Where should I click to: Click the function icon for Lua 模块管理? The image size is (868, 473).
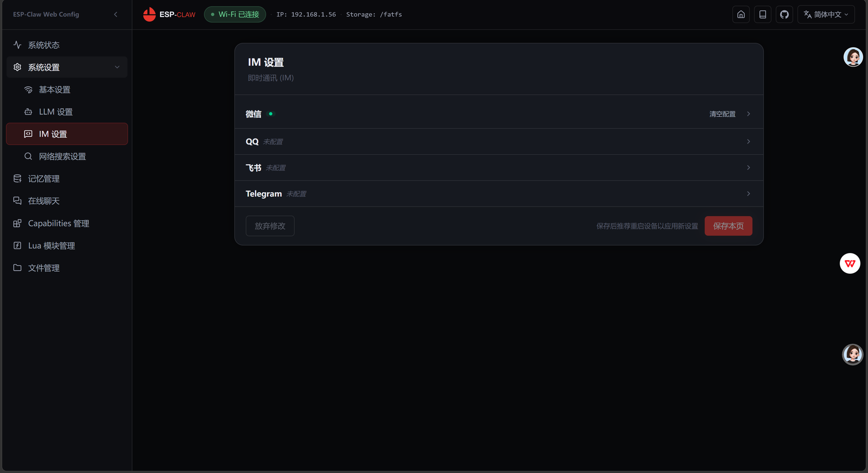click(x=18, y=245)
